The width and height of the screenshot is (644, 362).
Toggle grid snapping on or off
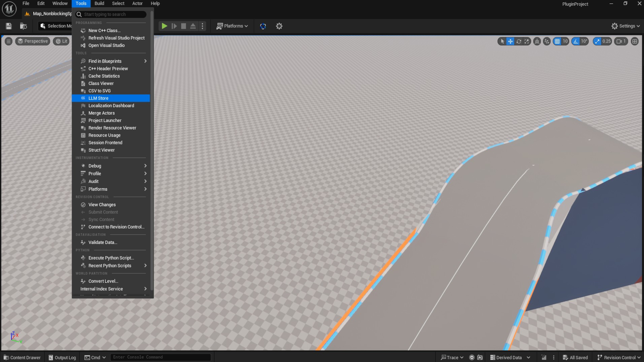click(x=557, y=41)
